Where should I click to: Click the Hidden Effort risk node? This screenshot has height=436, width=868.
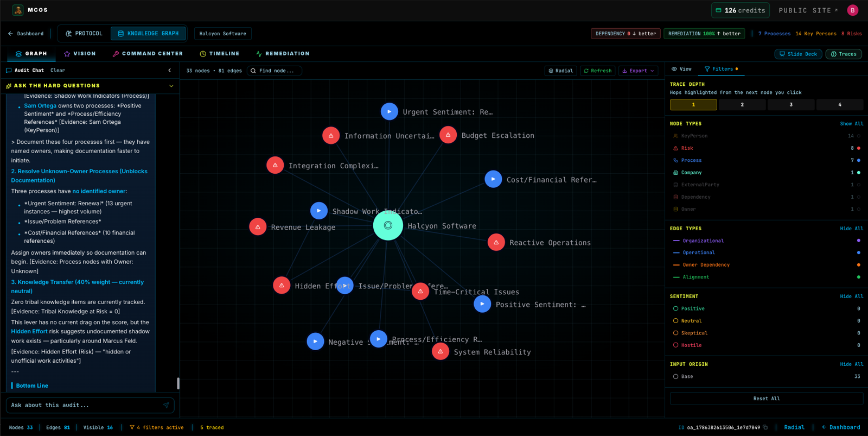click(x=282, y=285)
